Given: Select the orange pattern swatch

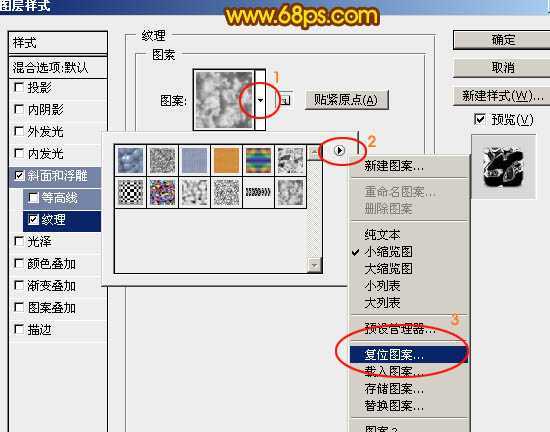Looking at the screenshot, I should pyautogui.click(x=226, y=160).
